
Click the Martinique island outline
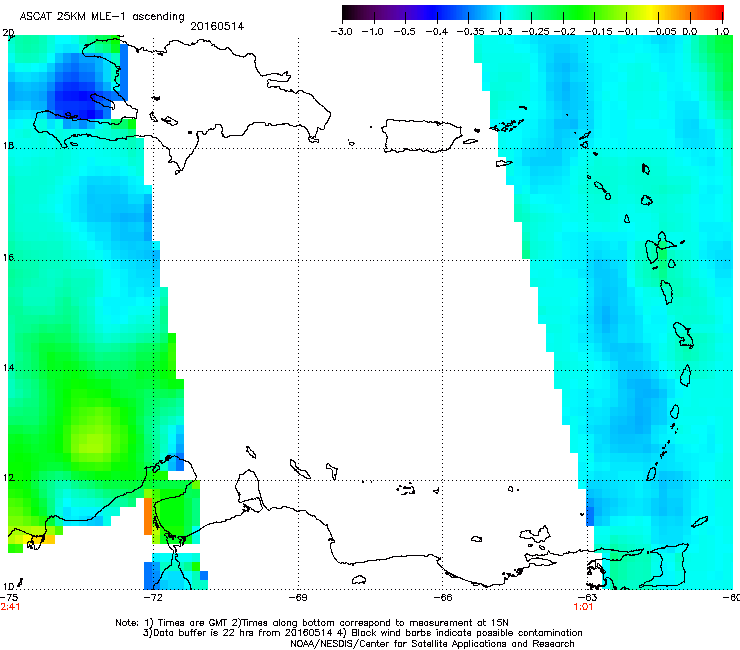683,335
